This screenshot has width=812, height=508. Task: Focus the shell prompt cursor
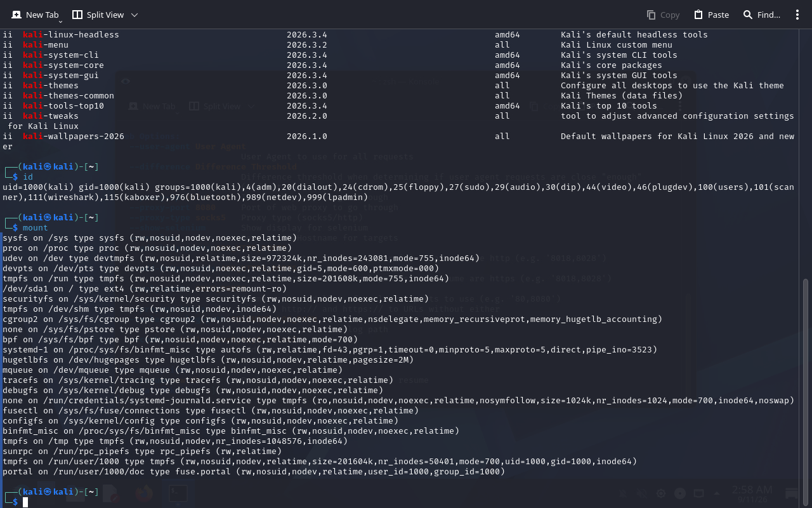tap(25, 502)
